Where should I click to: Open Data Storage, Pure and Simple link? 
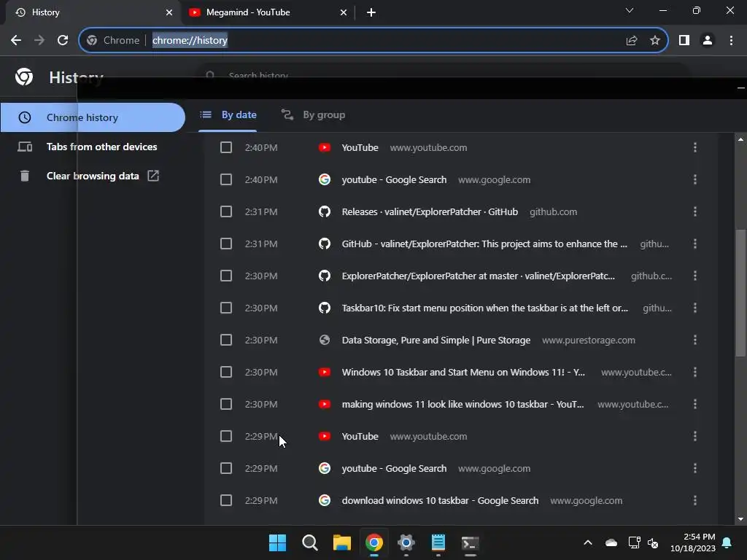click(436, 340)
